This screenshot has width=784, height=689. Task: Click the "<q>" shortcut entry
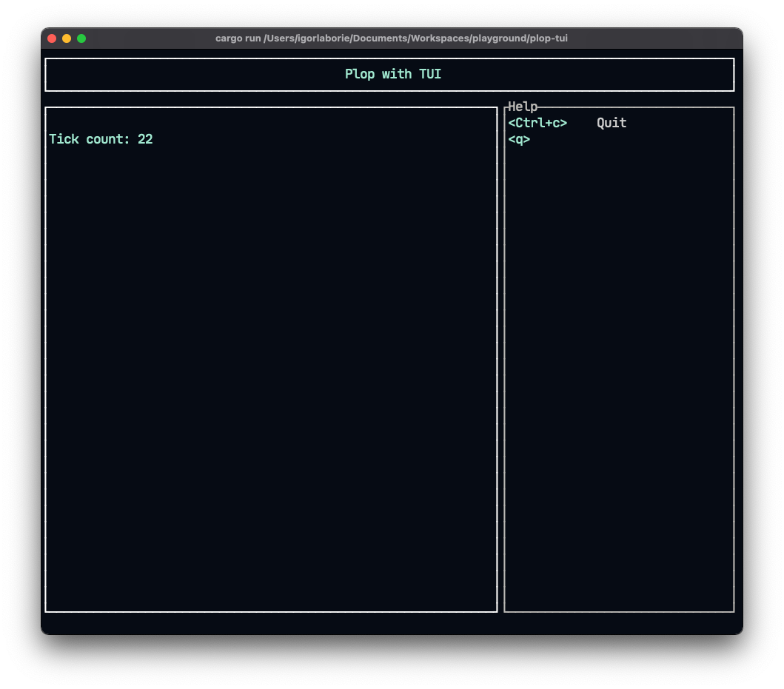(x=519, y=139)
